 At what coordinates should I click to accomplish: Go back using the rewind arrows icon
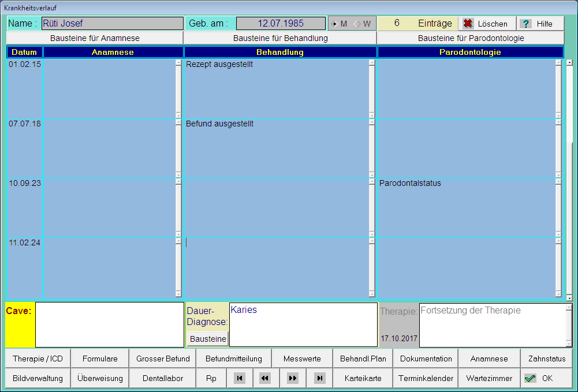(265, 378)
